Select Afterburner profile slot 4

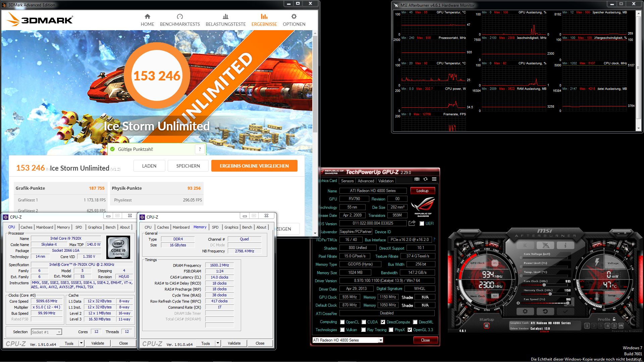point(607,326)
